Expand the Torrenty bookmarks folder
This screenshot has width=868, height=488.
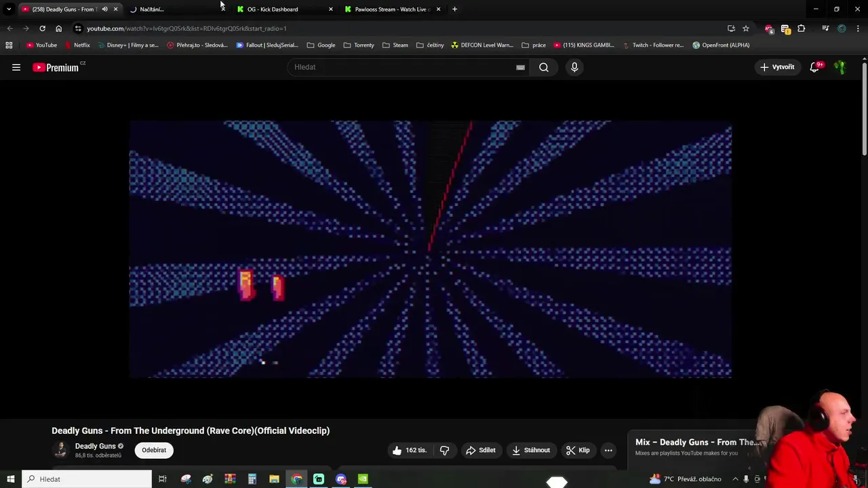tap(359, 45)
